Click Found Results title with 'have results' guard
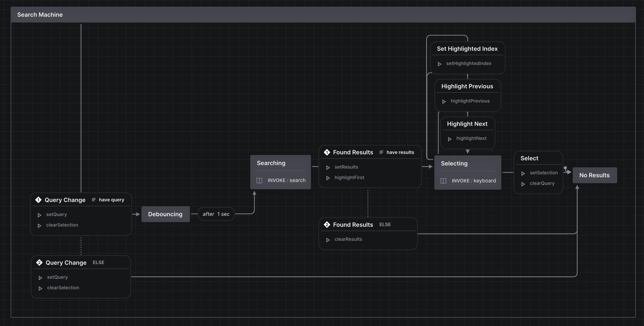This screenshot has height=326, width=644. pyautogui.click(x=353, y=152)
